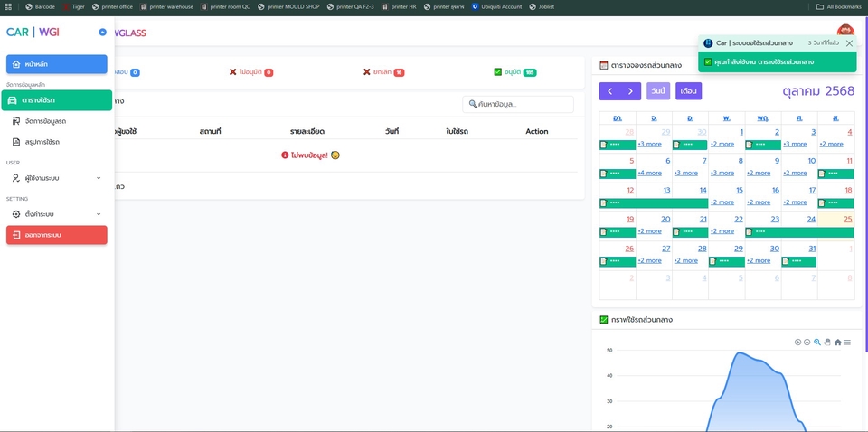Click the green event on October 31
Viewport: 868px width, 432px height.
coord(798,261)
